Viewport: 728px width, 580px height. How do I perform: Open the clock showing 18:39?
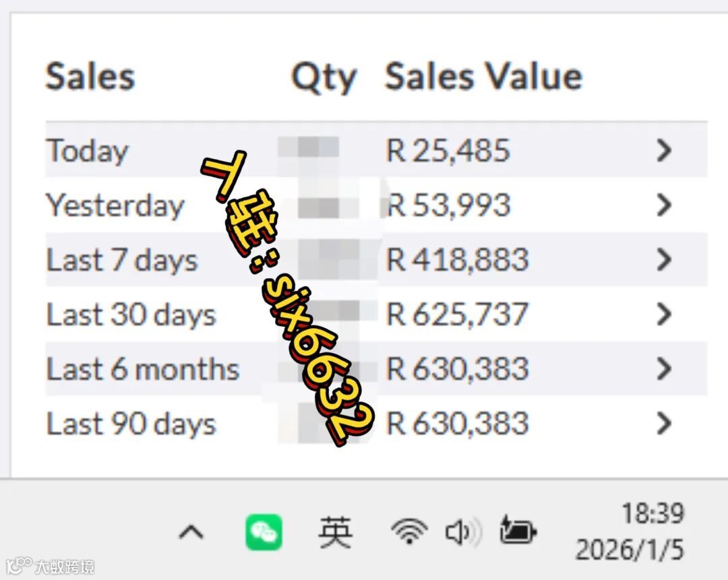[653, 513]
